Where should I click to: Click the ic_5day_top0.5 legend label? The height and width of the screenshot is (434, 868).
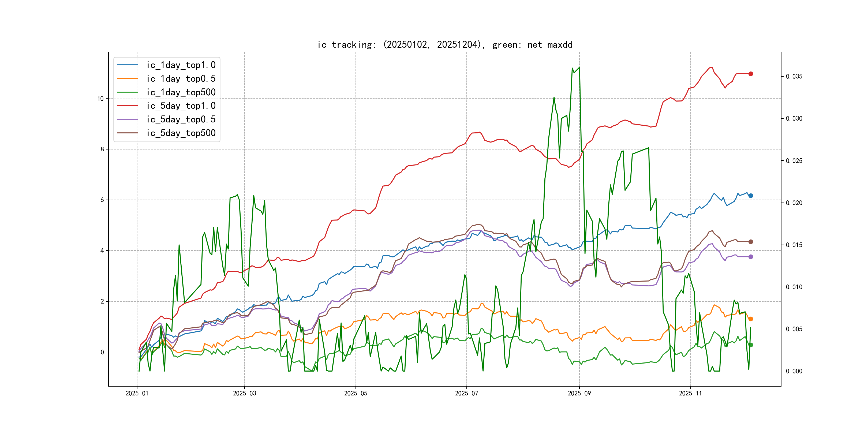[181, 119]
